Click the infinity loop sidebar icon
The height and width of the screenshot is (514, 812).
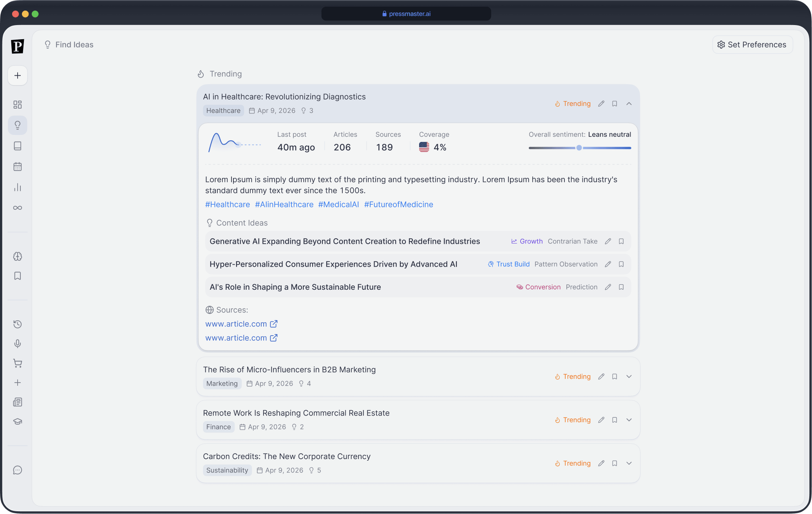18,208
